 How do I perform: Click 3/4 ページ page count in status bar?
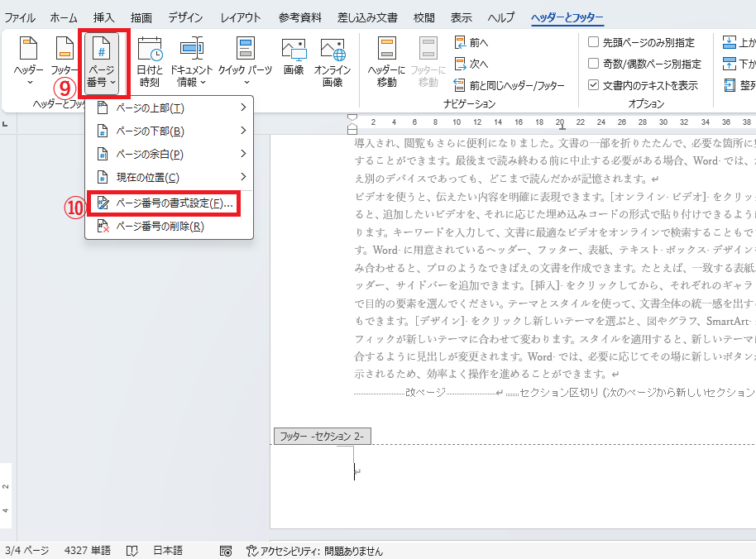27,551
